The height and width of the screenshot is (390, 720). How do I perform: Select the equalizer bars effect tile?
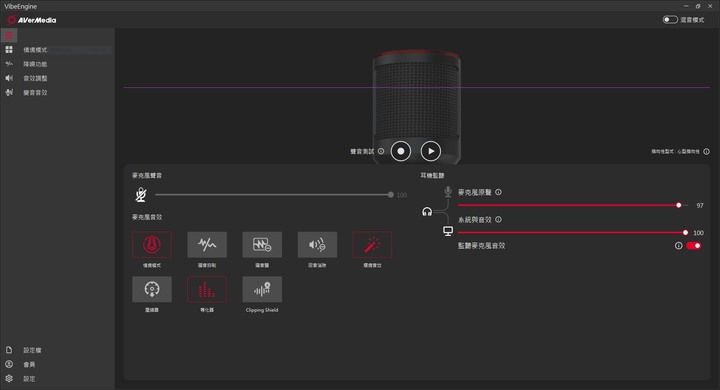(207, 289)
